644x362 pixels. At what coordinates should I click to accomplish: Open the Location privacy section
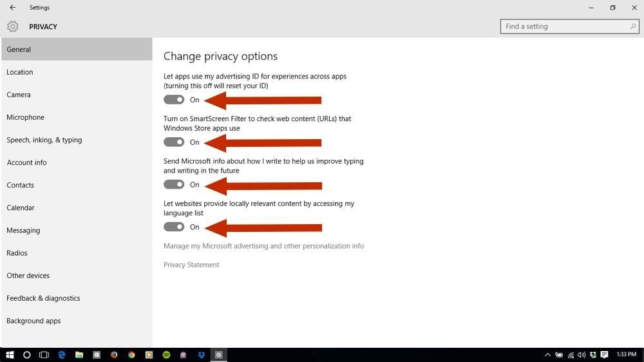(x=77, y=72)
